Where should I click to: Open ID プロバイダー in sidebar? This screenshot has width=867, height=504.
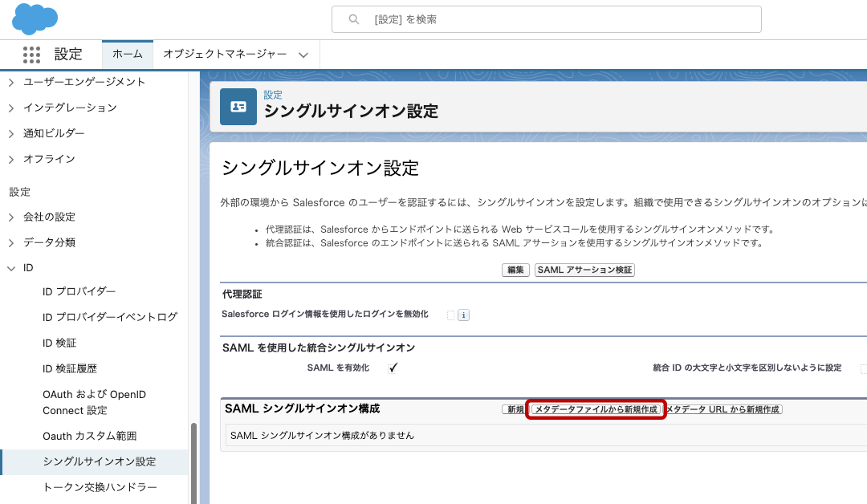tap(79, 291)
